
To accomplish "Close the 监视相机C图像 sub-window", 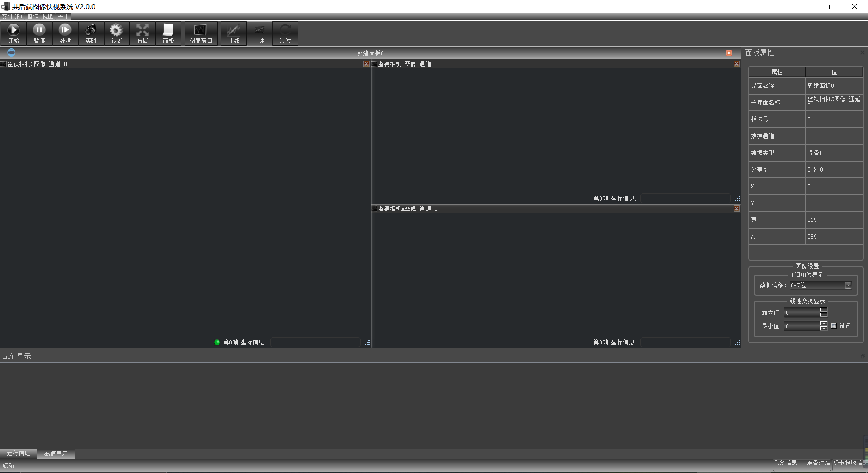I will click(367, 64).
